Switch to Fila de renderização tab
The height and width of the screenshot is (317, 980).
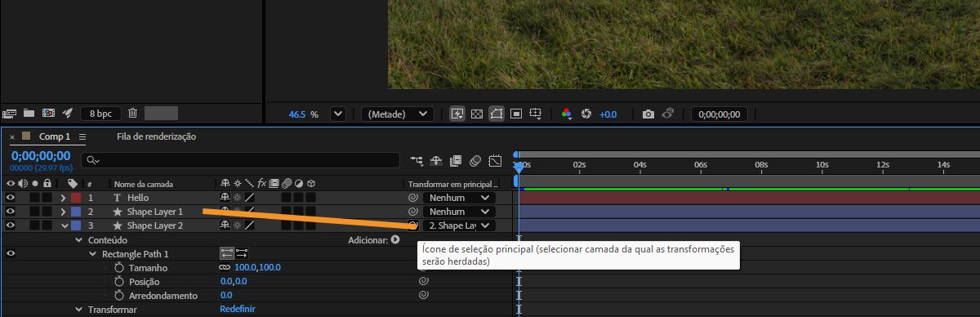point(156,136)
